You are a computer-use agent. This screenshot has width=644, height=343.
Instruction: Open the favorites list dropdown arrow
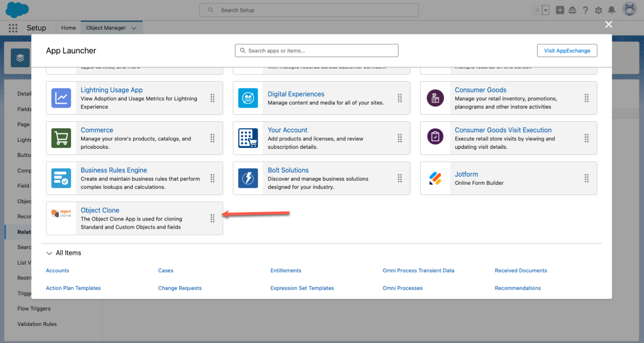[546, 11]
